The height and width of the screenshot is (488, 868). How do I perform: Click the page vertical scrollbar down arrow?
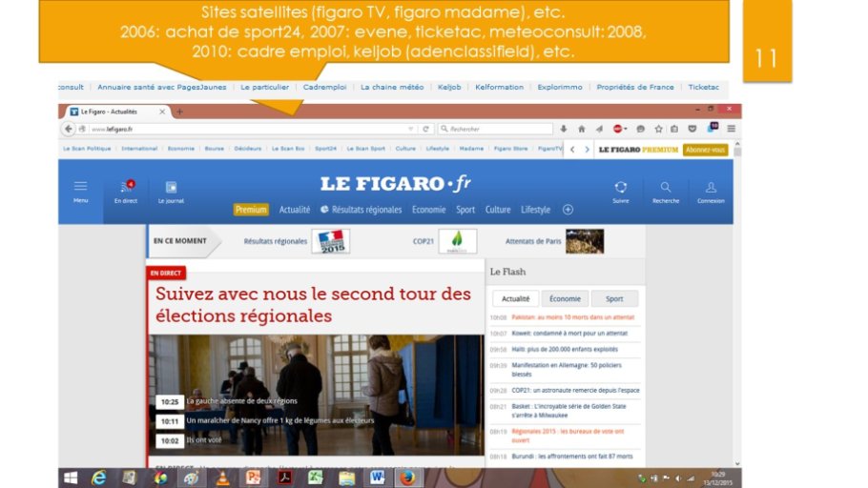pyautogui.click(x=736, y=463)
